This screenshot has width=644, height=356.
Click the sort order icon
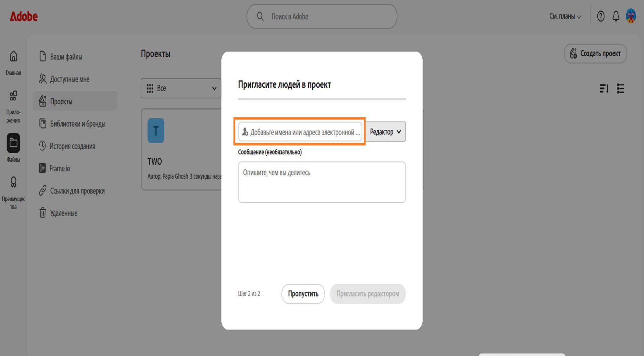tap(604, 89)
